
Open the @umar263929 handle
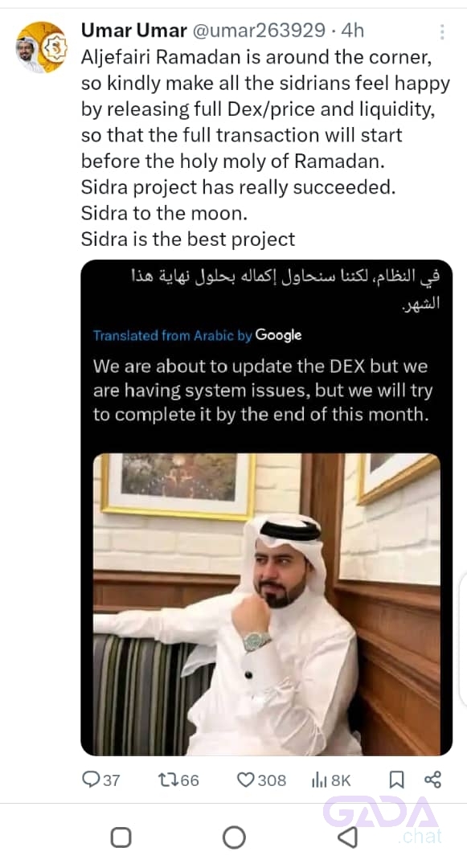tap(258, 31)
